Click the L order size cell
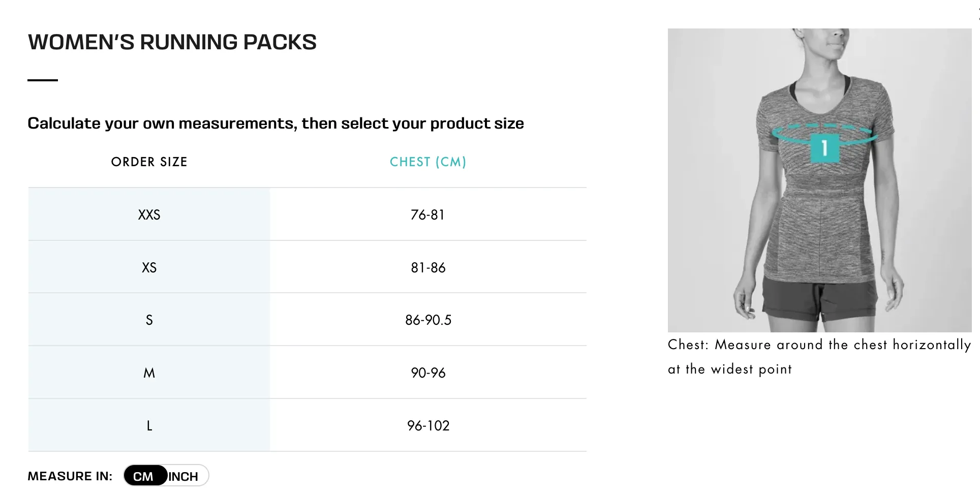Image resolution: width=980 pixels, height=495 pixels. [149, 425]
